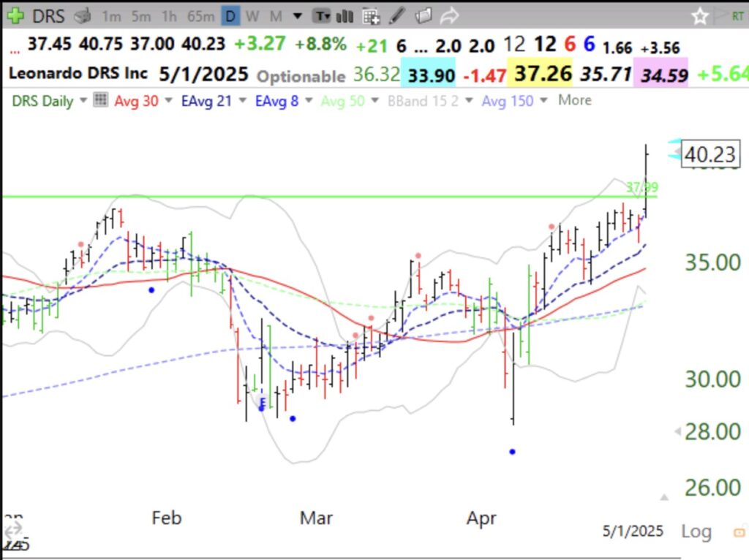
Task: Click the star favorites icon
Action: (699, 15)
